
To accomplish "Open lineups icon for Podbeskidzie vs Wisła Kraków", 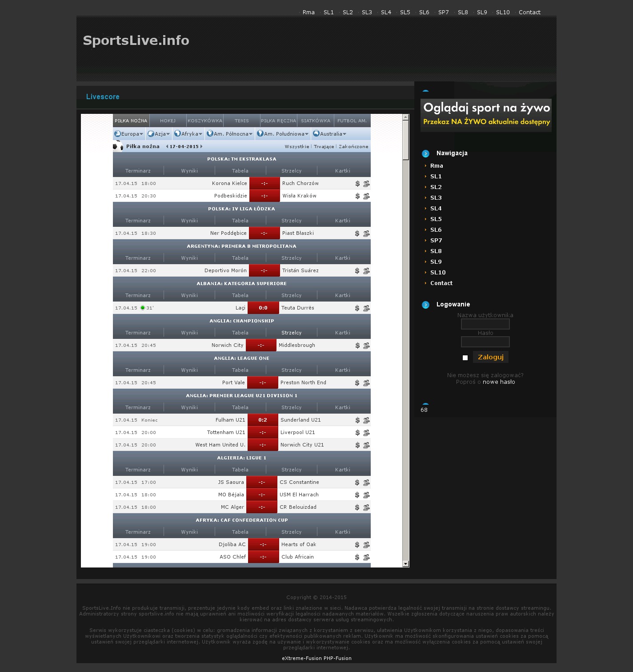I will click(x=366, y=196).
